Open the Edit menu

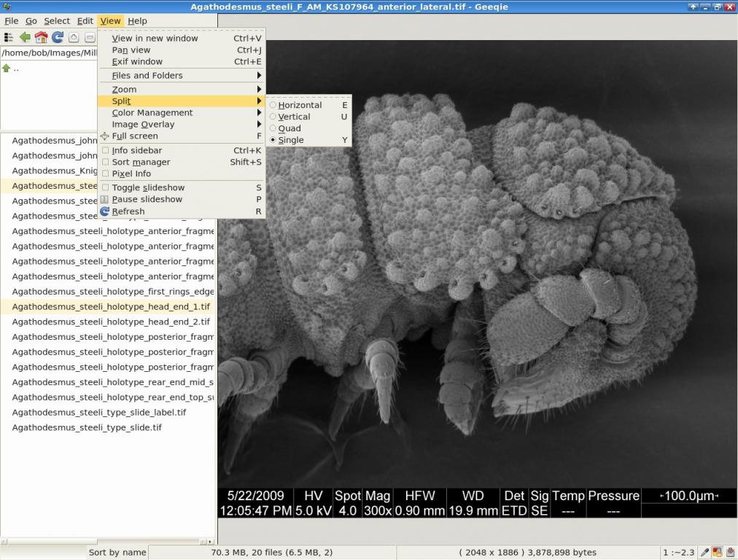[x=85, y=20]
